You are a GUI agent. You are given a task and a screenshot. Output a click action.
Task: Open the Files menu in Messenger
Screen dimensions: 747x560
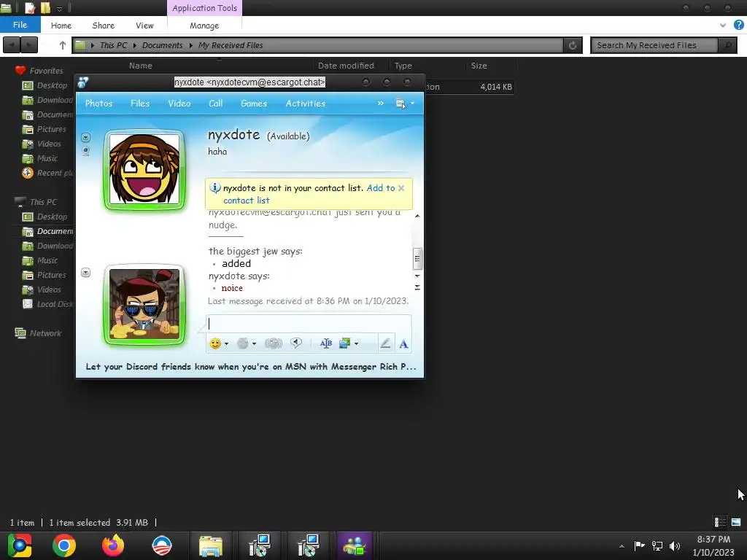point(140,104)
